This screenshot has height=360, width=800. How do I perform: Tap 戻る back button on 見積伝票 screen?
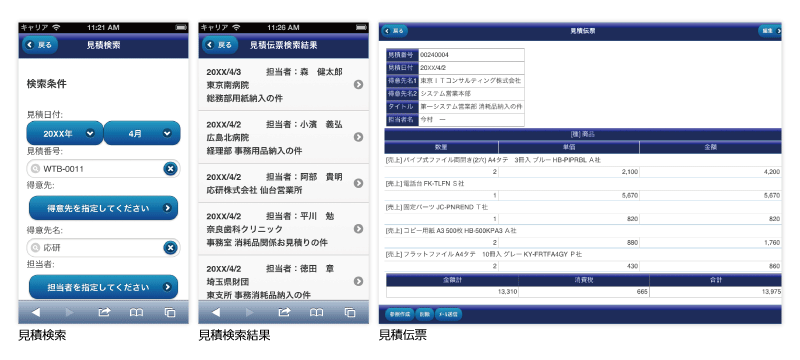(395, 31)
